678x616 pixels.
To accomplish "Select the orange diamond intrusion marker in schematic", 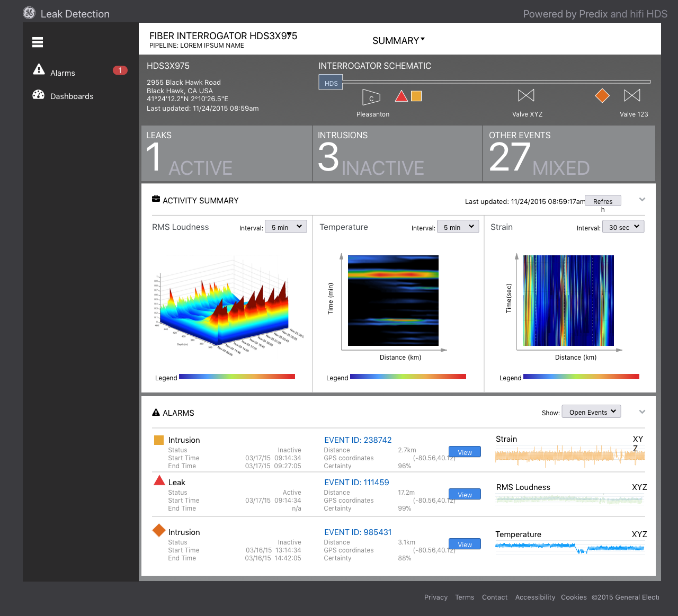I will point(602,95).
